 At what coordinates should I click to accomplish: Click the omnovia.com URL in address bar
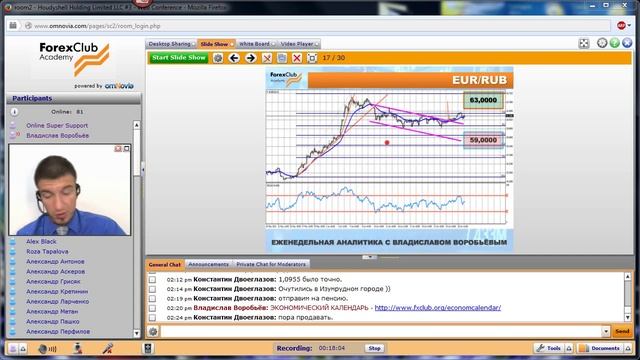[97, 26]
